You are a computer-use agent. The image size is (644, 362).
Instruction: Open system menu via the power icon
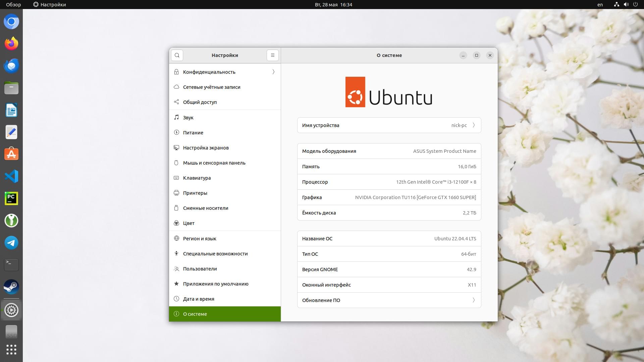pos(635,5)
